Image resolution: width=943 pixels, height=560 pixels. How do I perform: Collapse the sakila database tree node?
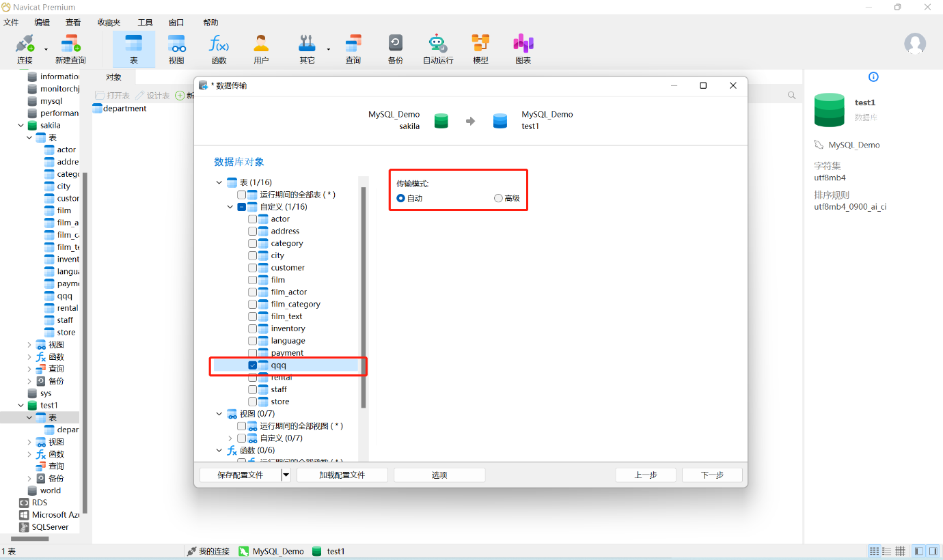pos(21,126)
